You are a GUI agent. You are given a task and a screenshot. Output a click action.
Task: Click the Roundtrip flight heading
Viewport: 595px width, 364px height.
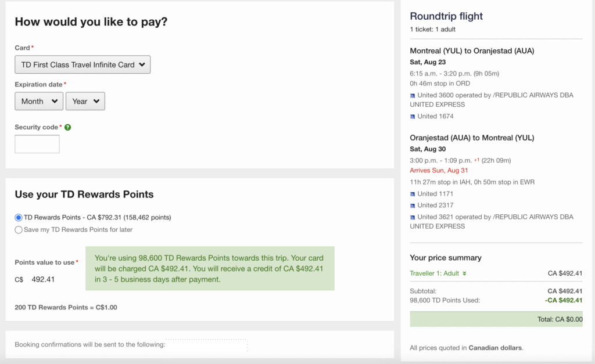[x=446, y=16]
